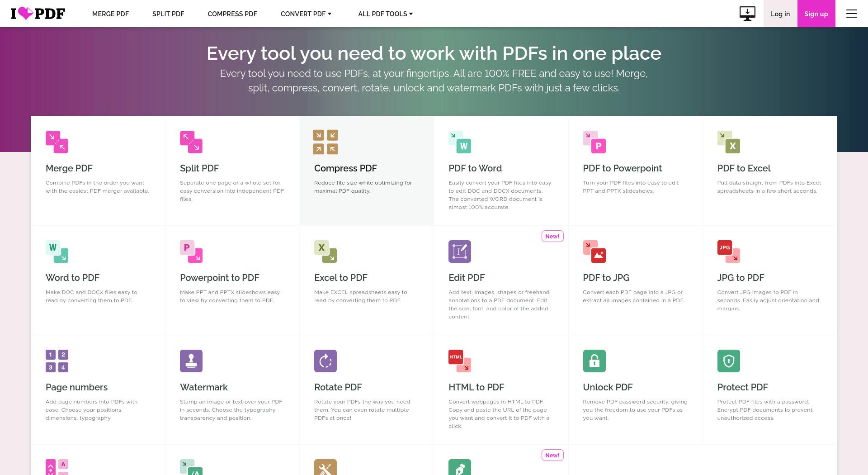The image size is (868, 475).
Task: Expand the ALL PDF TOOLS dropdown
Action: pos(386,14)
